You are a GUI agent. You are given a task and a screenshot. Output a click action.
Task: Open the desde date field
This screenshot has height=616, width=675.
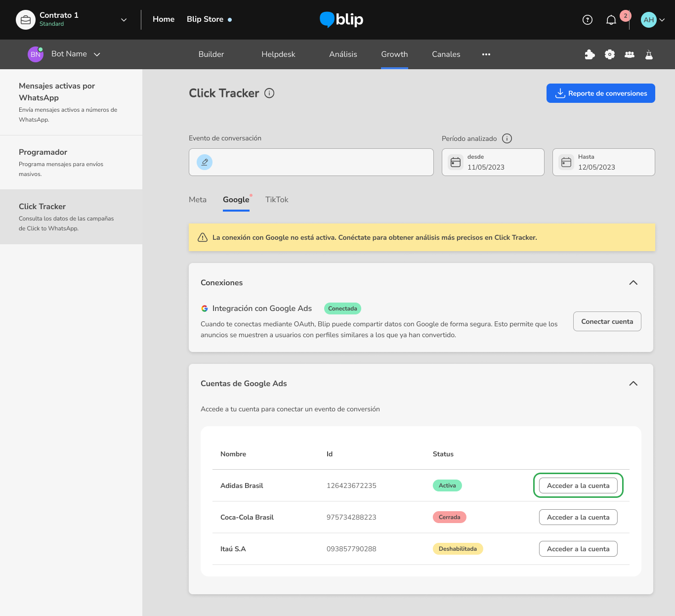tap(493, 162)
